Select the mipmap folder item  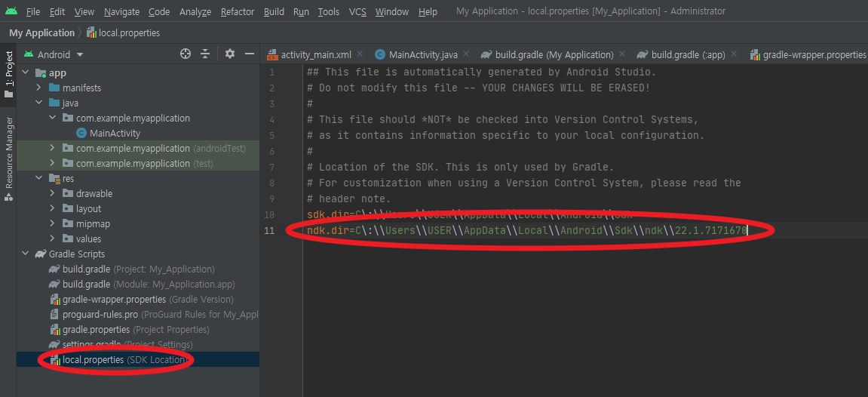click(x=93, y=223)
